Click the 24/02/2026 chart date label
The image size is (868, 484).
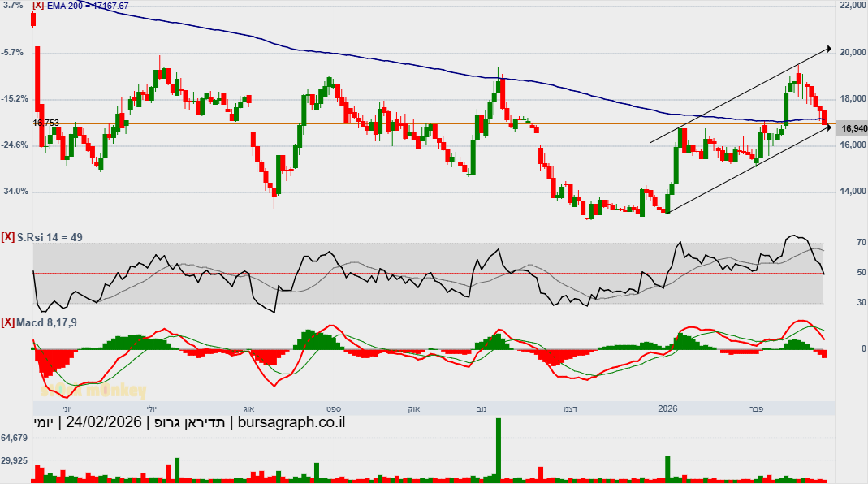103,422
